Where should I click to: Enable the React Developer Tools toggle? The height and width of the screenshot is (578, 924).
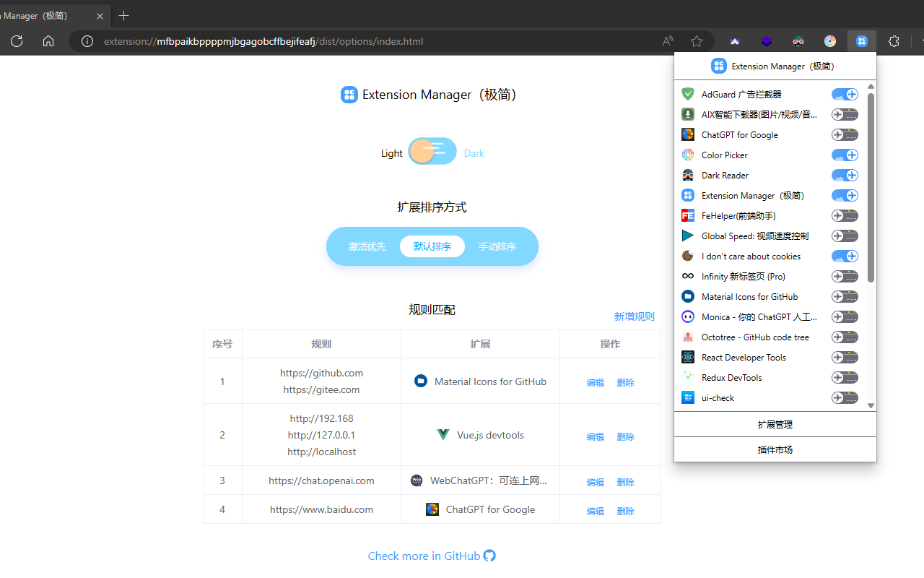coord(845,357)
